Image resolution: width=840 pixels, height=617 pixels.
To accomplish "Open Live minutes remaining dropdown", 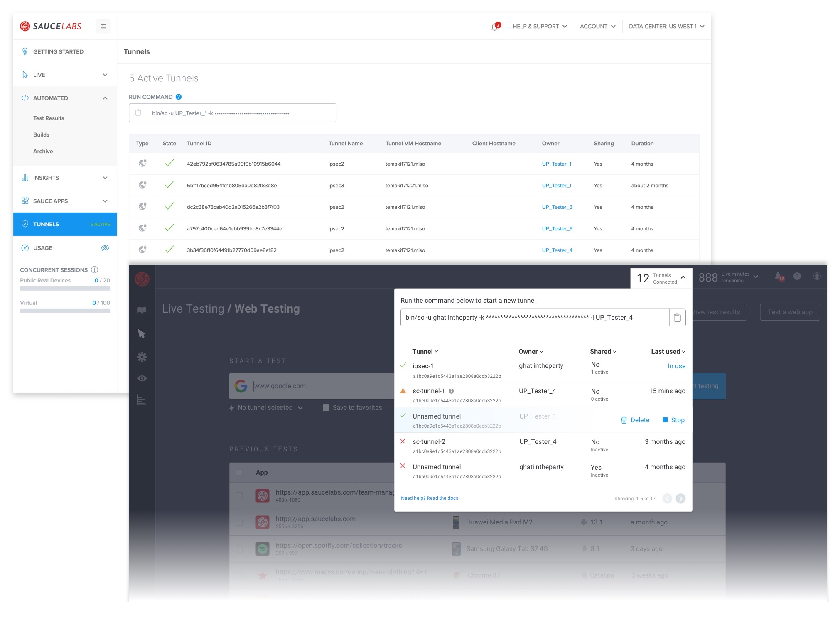I will [728, 278].
